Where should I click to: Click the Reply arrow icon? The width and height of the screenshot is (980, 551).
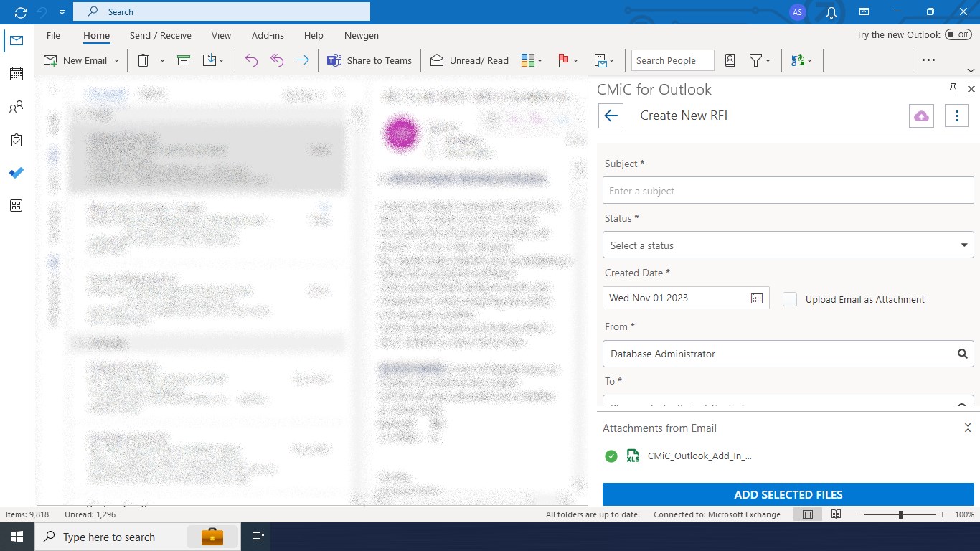(251, 60)
